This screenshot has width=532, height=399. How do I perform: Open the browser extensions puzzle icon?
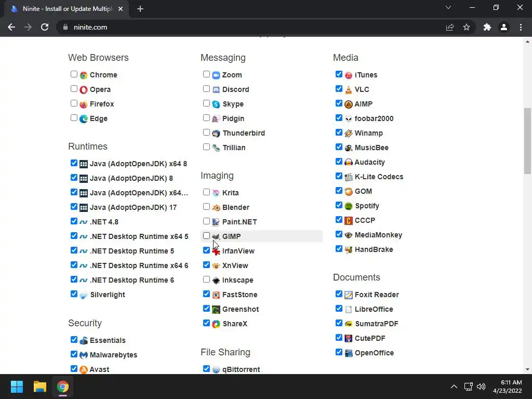click(x=487, y=27)
